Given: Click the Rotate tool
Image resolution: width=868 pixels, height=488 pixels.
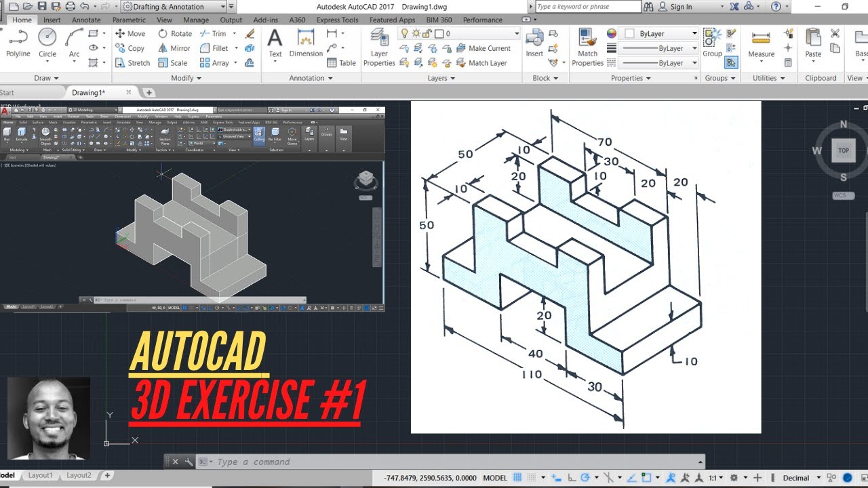Looking at the screenshot, I should pos(175,33).
